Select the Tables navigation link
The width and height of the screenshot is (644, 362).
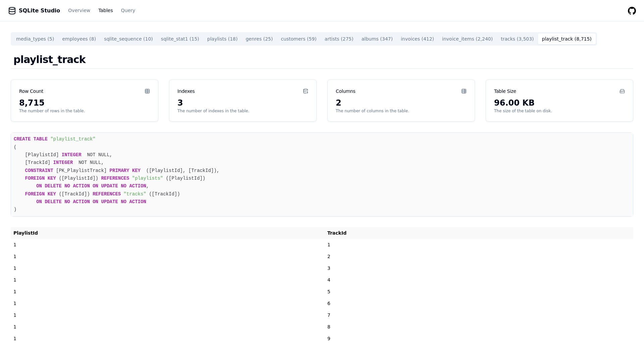click(106, 10)
